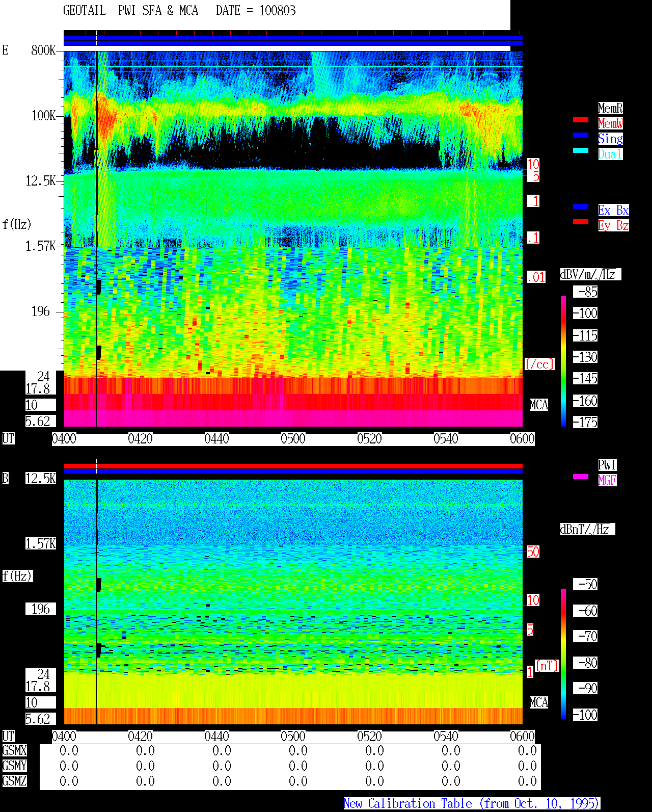Screen dimensions: 652x812
Task: Click the -175 color scale value
Action: click(x=585, y=422)
